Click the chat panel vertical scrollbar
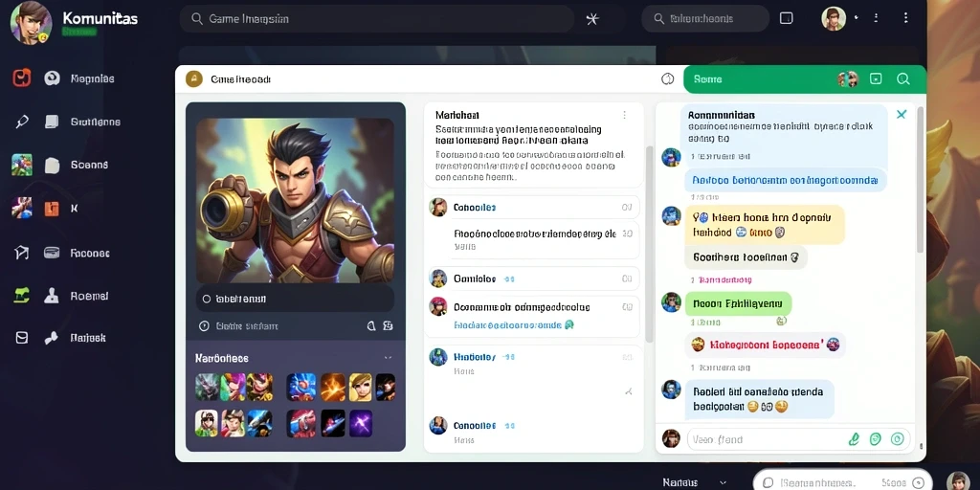Screen dimensions: 980x490 (x=920, y=180)
